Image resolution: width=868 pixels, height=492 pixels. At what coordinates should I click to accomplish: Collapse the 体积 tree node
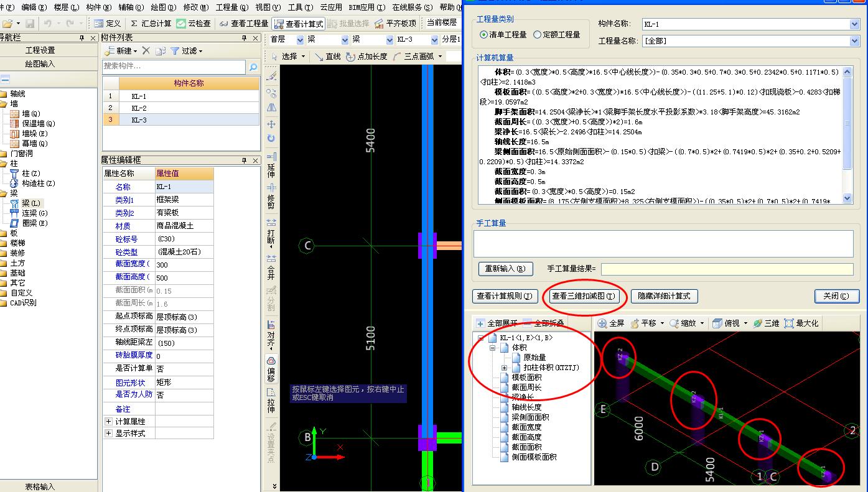point(492,348)
